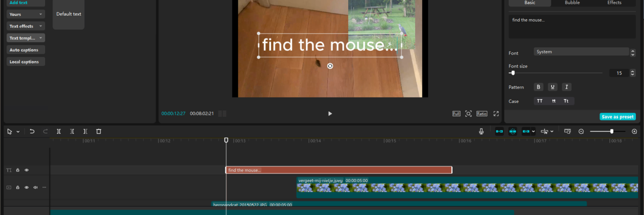Delete the selected clip with trash icon
This screenshot has height=215, width=644.
click(x=98, y=132)
